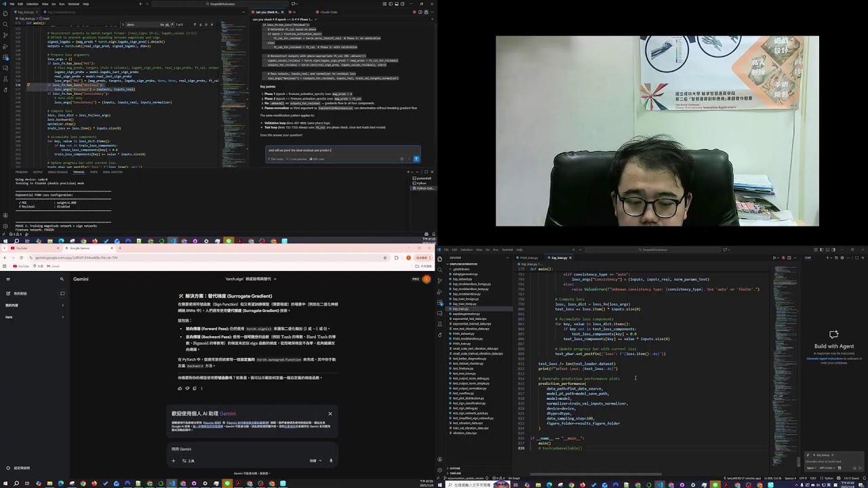Switch to PINN_train.py tab in bottom-right editor

(x=528, y=258)
